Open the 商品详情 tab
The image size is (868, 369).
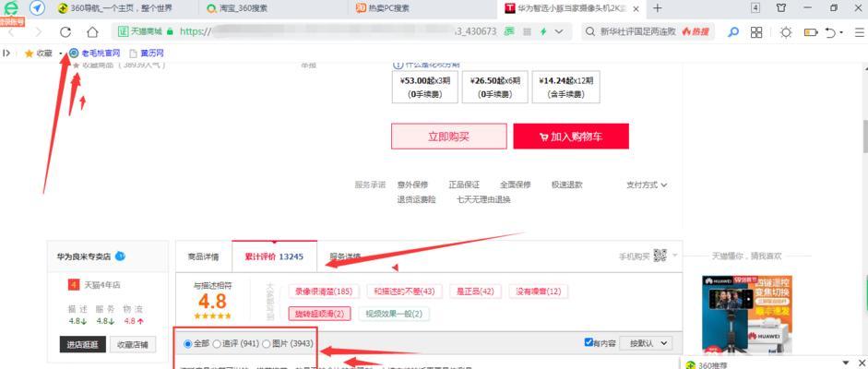(203, 256)
